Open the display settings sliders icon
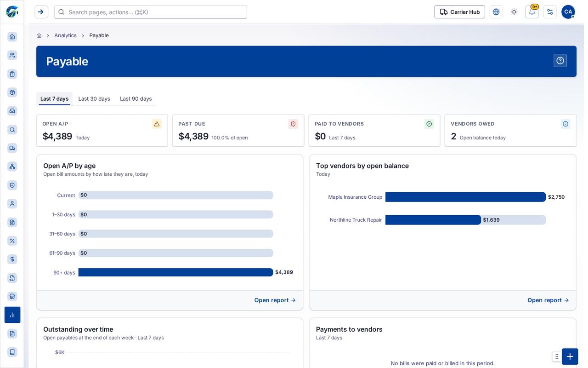Screen dimensions: 588x368 click(x=550, y=12)
